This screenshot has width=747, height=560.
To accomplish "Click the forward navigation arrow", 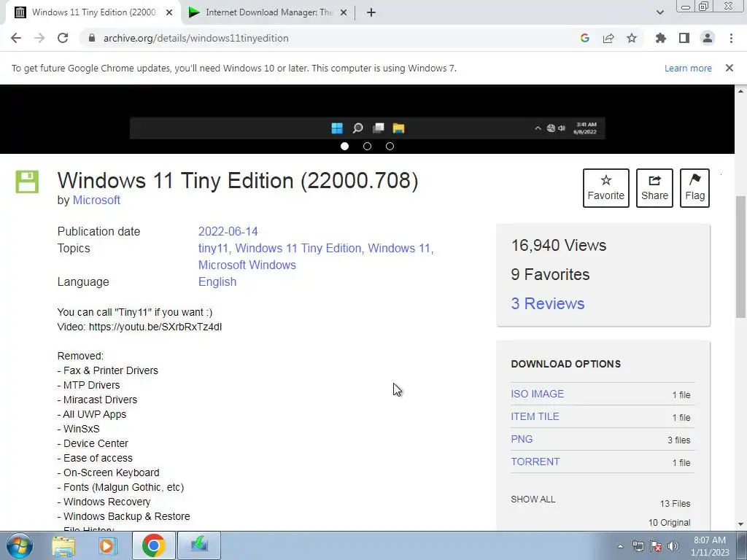I will tap(39, 38).
